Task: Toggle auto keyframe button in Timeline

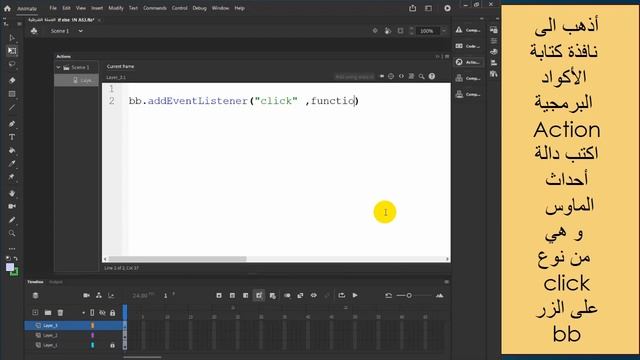Action: 259,295
